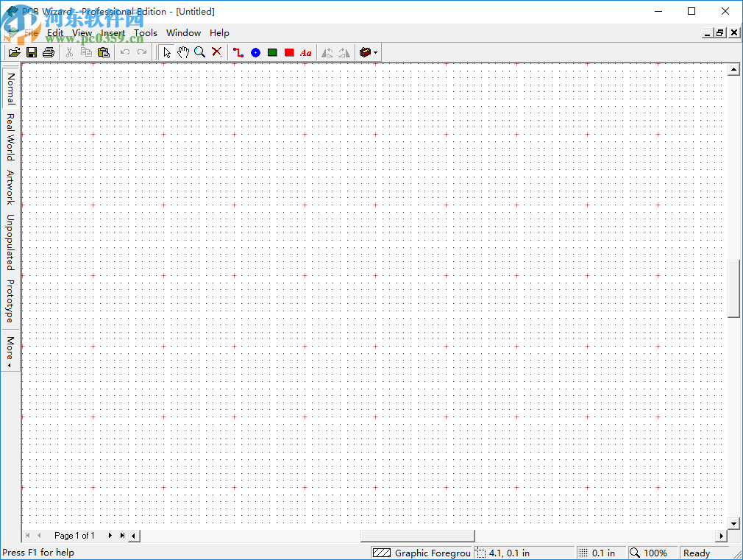
Task: Go to next page arrow
Action: (x=110, y=535)
